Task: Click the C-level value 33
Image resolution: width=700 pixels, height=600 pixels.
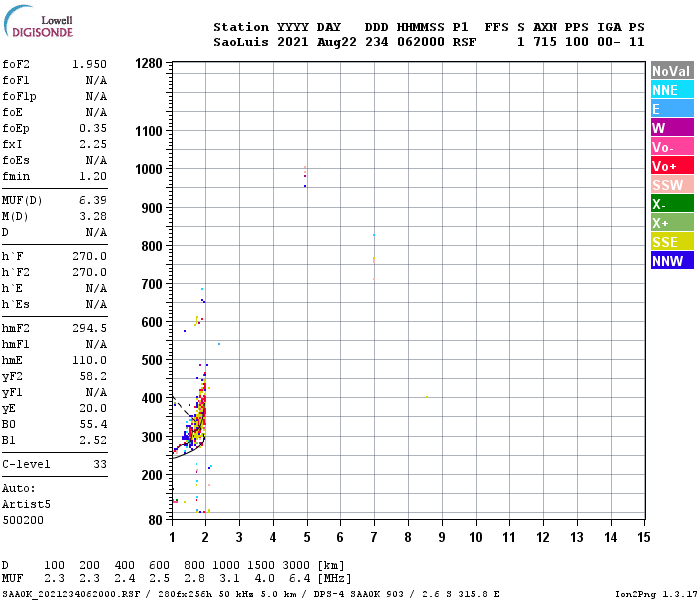Action: tap(100, 464)
